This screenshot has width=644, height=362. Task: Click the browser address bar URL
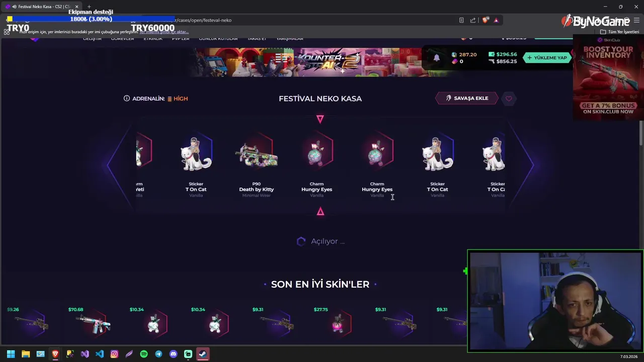point(203,20)
